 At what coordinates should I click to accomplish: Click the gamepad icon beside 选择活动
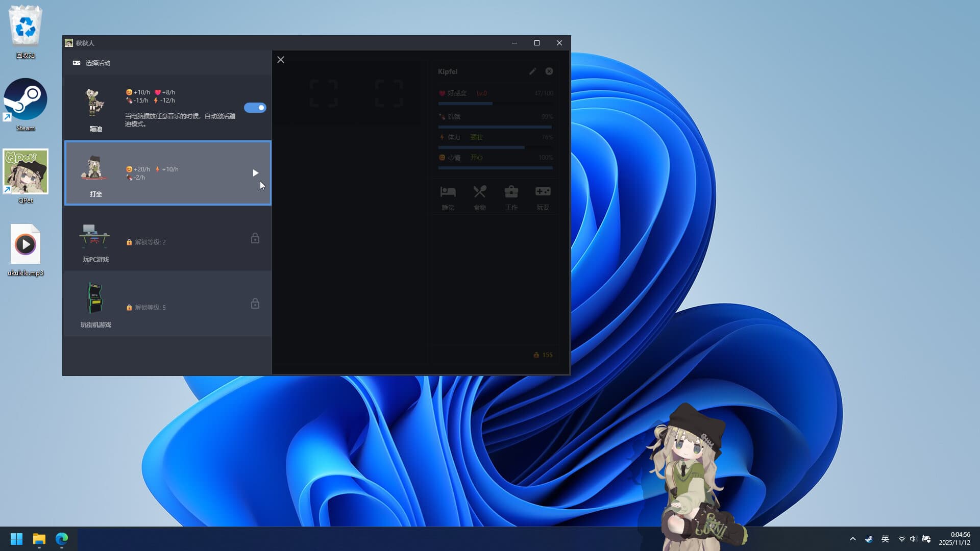pyautogui.click(x=77, y=62)
